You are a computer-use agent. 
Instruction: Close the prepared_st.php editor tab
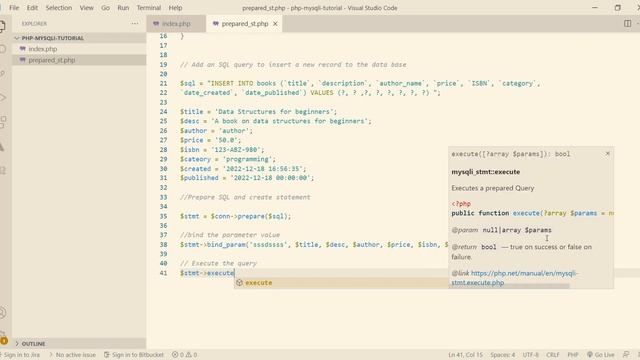tap(275, 24)
